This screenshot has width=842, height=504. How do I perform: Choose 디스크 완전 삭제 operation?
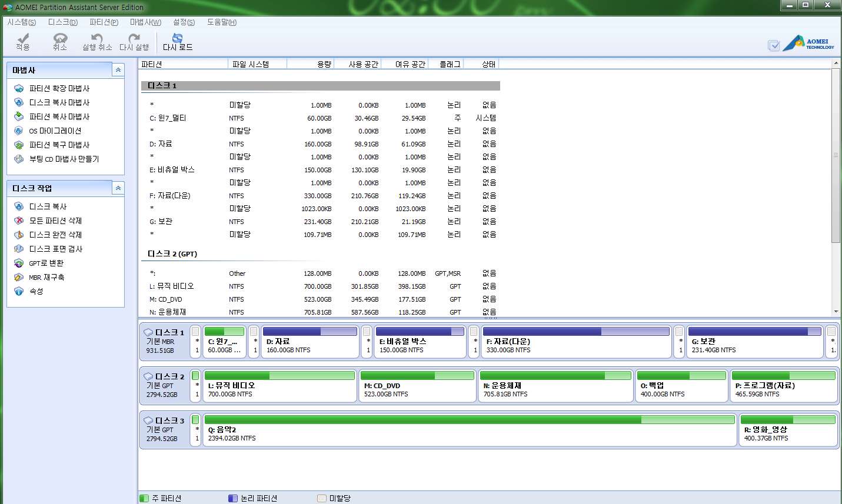click(55, 235)
